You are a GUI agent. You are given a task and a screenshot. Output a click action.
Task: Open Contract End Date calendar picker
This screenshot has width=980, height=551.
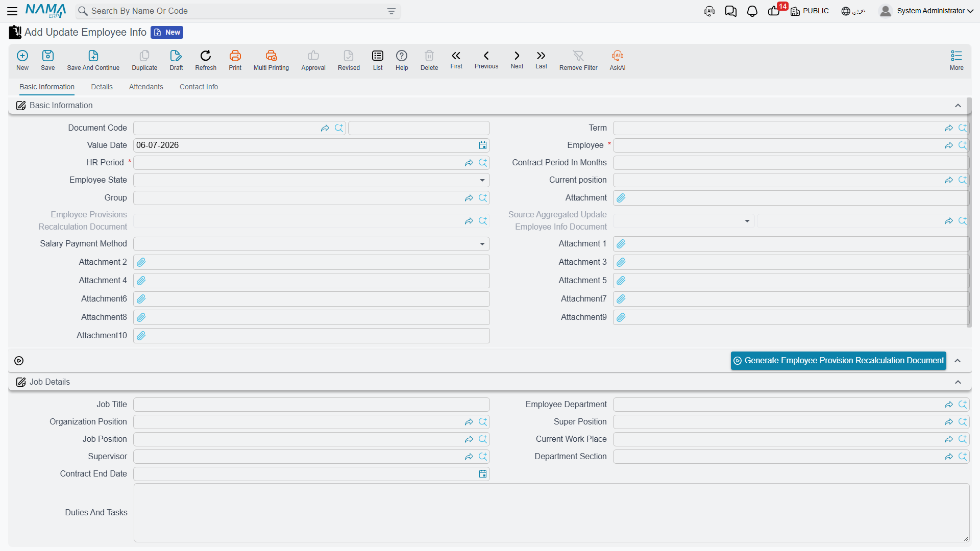tap(483, 474)
